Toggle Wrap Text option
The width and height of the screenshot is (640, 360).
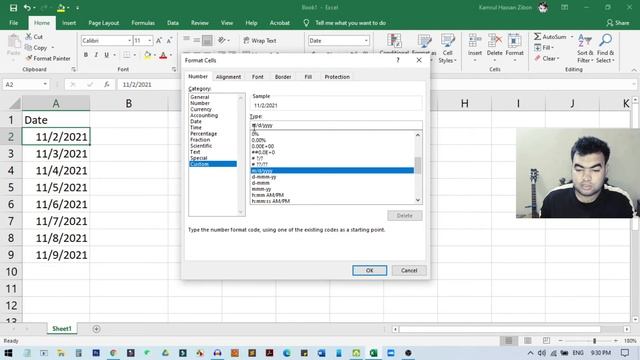(260, 40)
